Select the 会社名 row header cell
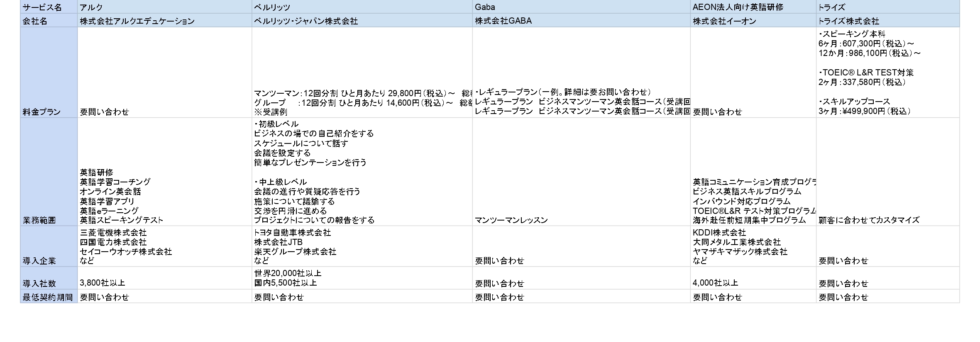The width and height of the screenshot is (980, 342). pos(49,21)
